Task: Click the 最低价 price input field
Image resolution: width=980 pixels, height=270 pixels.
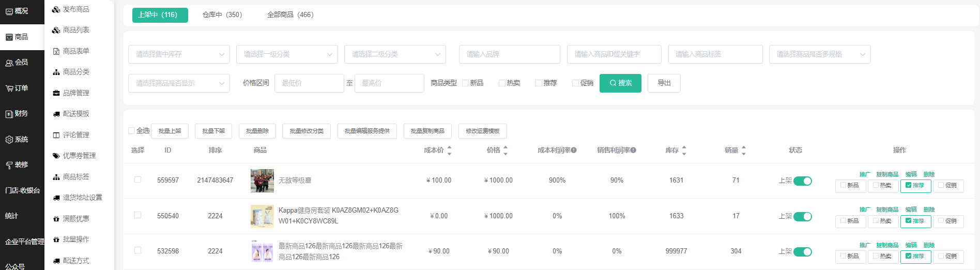Action: point(309,83)
